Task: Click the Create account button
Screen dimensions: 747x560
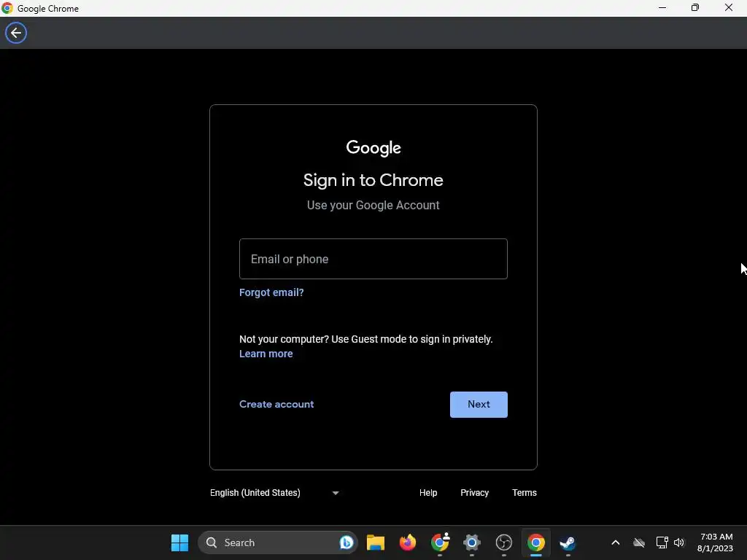Action: coord(276,404)
